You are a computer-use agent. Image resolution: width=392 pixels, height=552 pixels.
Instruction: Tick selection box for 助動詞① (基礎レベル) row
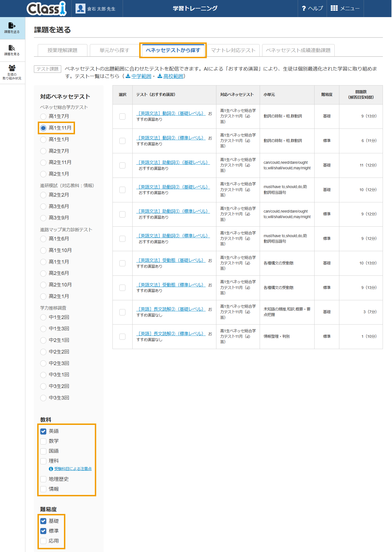point(122,165)
